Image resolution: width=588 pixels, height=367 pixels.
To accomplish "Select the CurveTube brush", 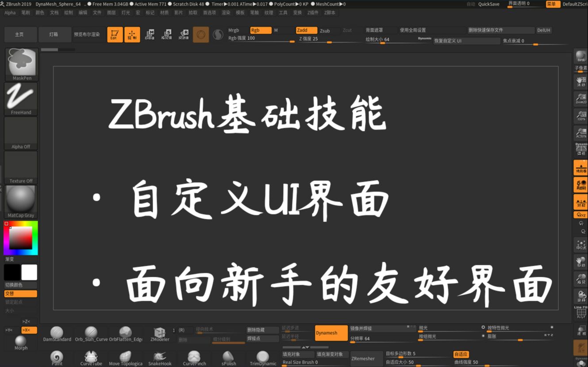I will (x=91, y=359).
